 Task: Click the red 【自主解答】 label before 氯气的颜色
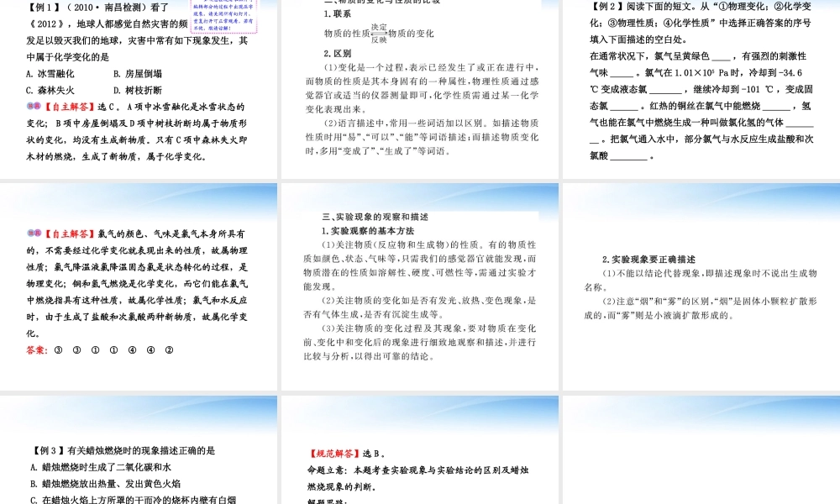[x=69, y=234]
